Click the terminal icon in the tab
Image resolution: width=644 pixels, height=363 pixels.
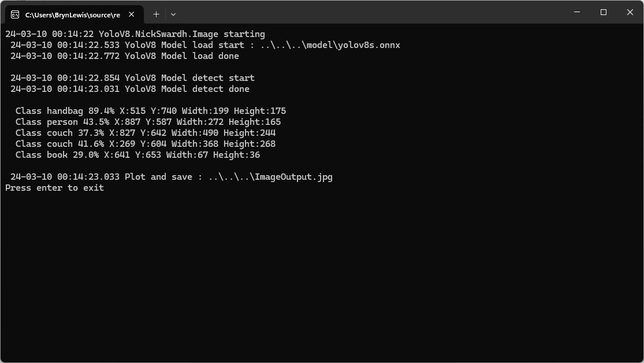(x=15, y=14)
